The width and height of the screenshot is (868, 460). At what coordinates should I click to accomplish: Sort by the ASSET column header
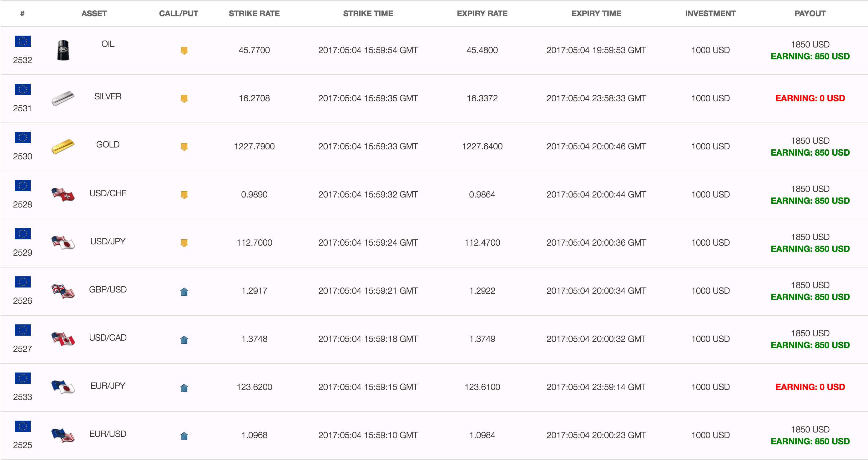pos(94,13)
